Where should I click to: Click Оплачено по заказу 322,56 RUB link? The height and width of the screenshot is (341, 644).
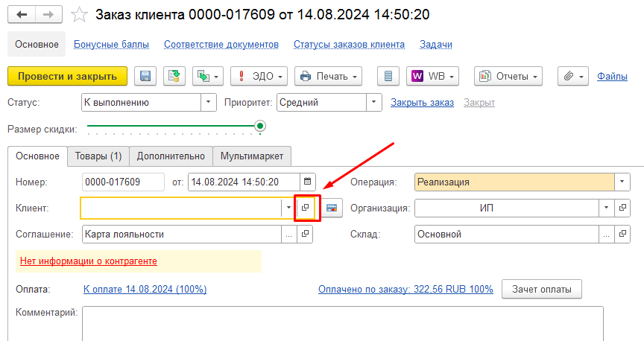click(x=405, y=290)
